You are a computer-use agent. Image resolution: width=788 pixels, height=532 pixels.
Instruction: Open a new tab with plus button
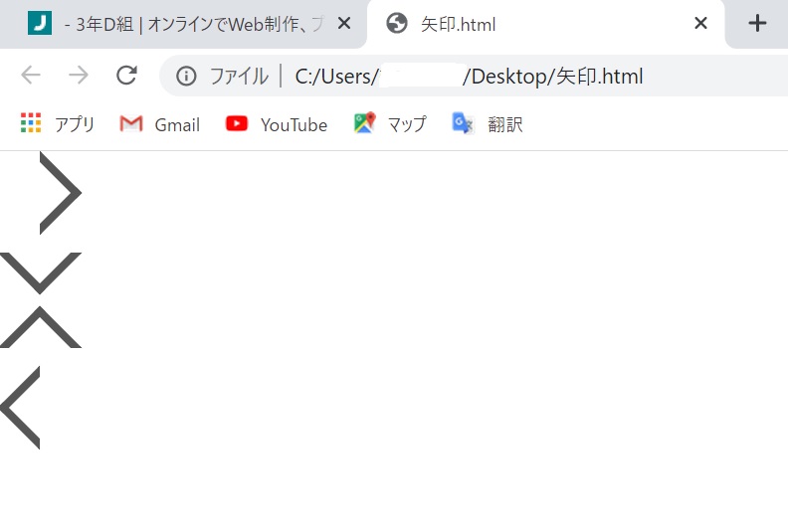(757, 23)
